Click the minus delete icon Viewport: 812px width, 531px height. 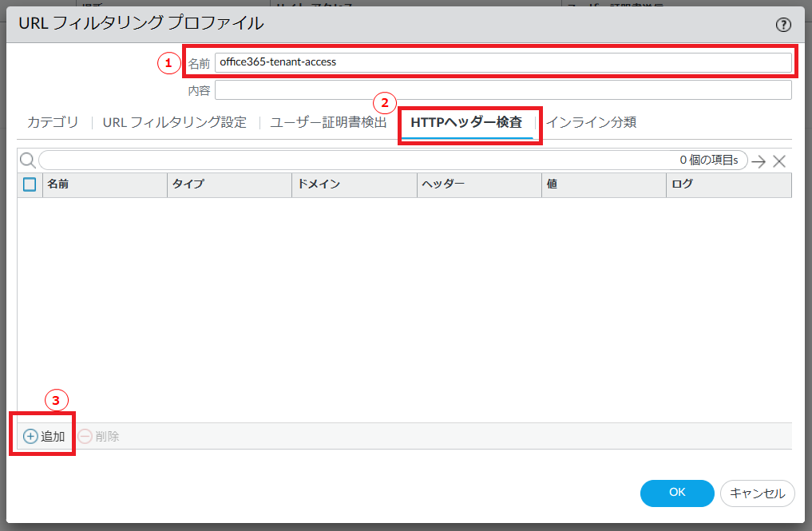tap(85, 436)
